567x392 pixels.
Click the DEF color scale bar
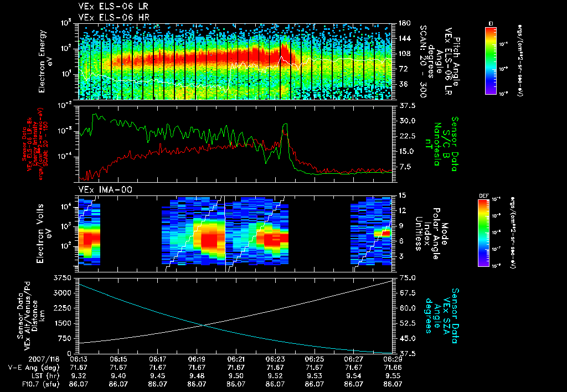[x=483, y=233]
